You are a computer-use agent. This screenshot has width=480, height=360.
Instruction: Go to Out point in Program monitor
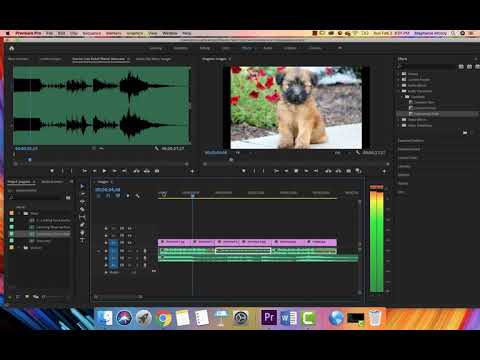click(x=316, y=171)
